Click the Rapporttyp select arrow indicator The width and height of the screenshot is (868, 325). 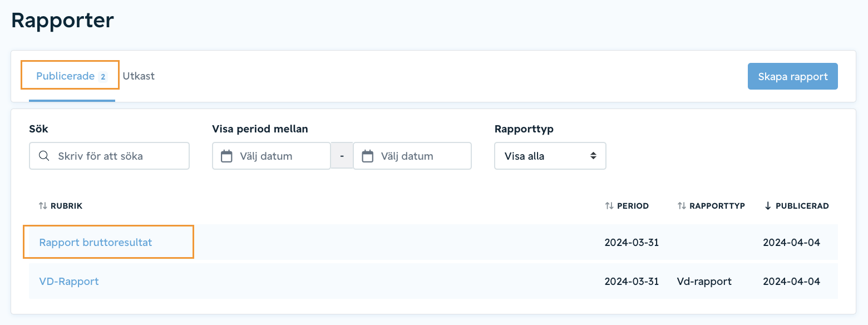click(594, 156)
